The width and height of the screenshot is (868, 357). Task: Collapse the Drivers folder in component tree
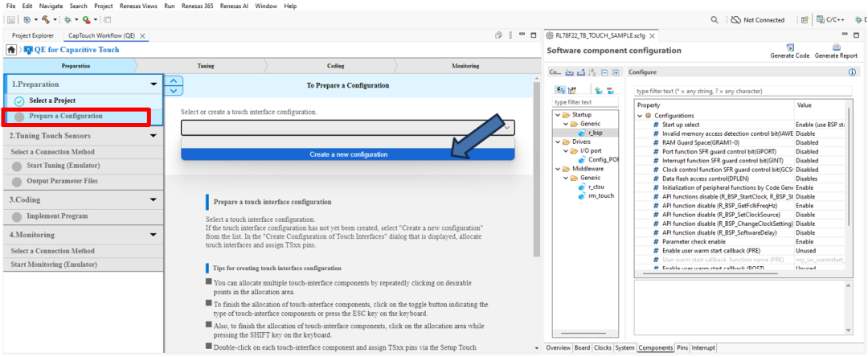click(558, 142)
